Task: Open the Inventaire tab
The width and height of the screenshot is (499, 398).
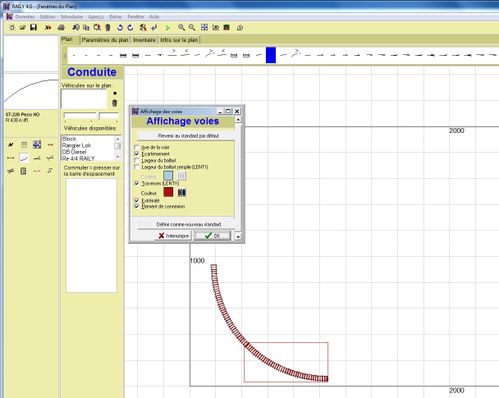Action: click(144, 40)
